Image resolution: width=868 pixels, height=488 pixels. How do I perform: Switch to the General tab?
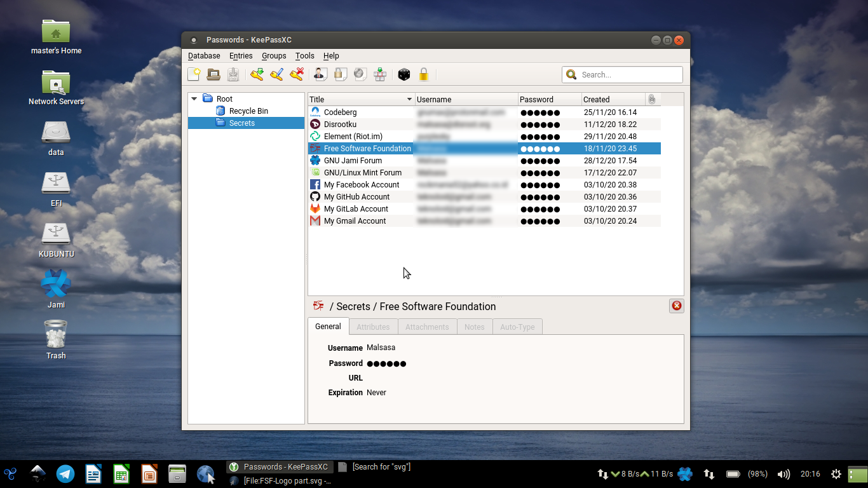point(328,327)
